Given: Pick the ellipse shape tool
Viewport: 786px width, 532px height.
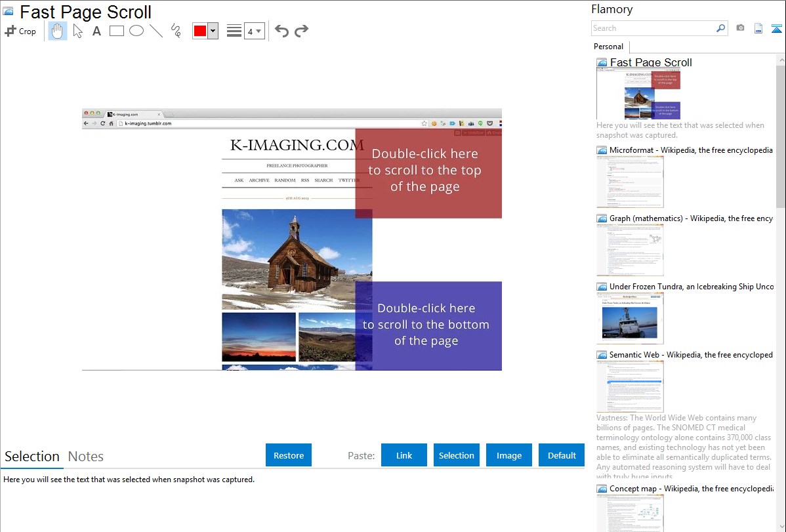Looking at the screenshot, I should point(136,31).
